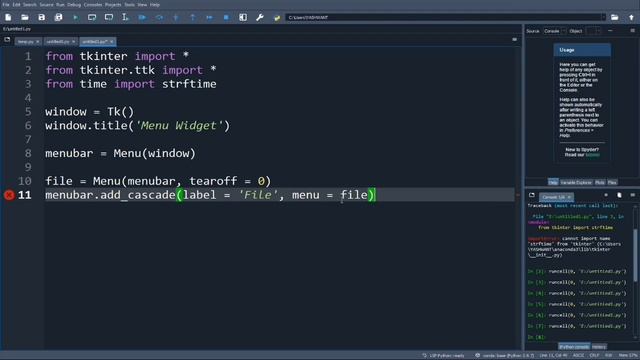Click Run cell and advance icon
The height and width of the screenshot is (360, 640).
pos(109,18)
